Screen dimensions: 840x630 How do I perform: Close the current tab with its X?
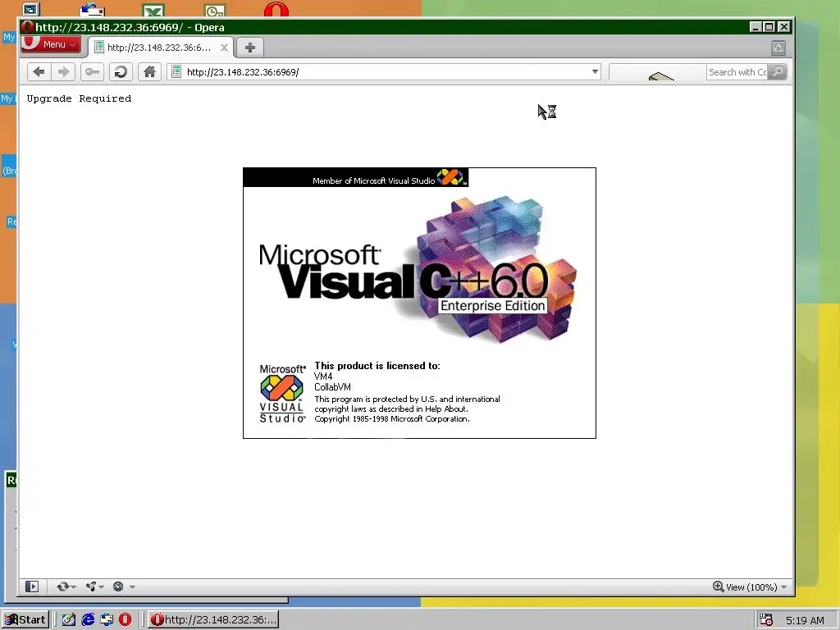(x=225, y=48)
